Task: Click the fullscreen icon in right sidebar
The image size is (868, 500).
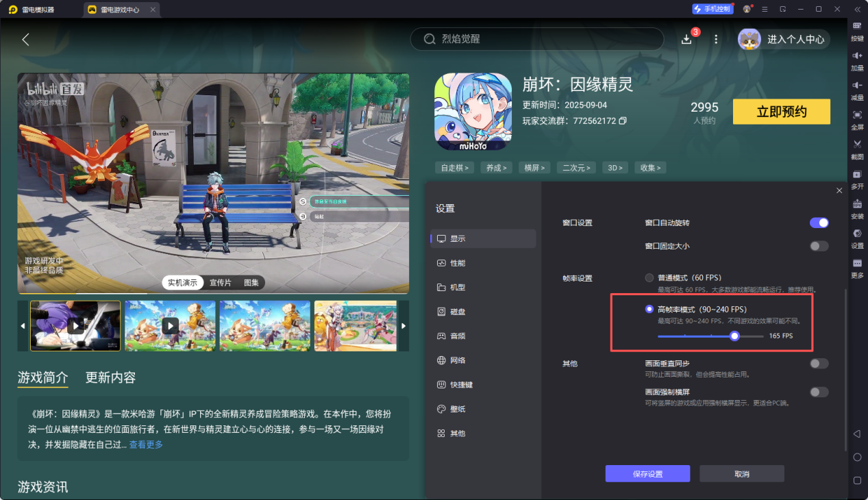Action: (x=857, y=115)
